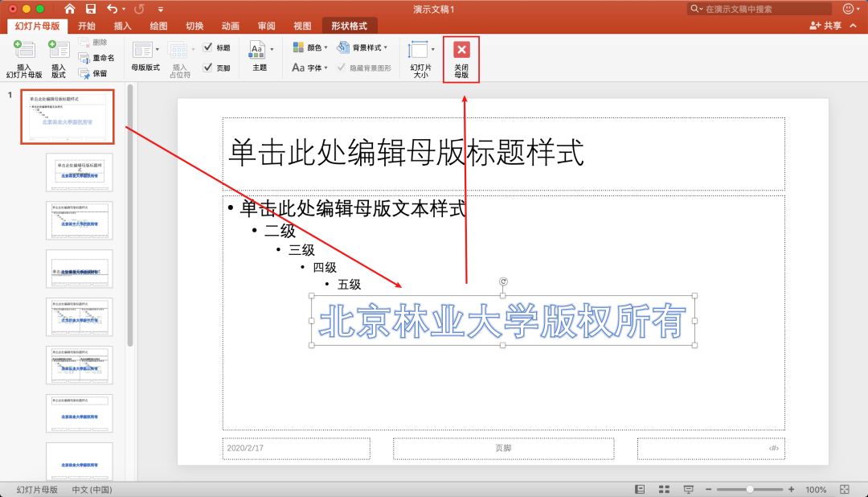
Task: Switch to the 幻灯片母版 tab
Action: click(37, 26)
